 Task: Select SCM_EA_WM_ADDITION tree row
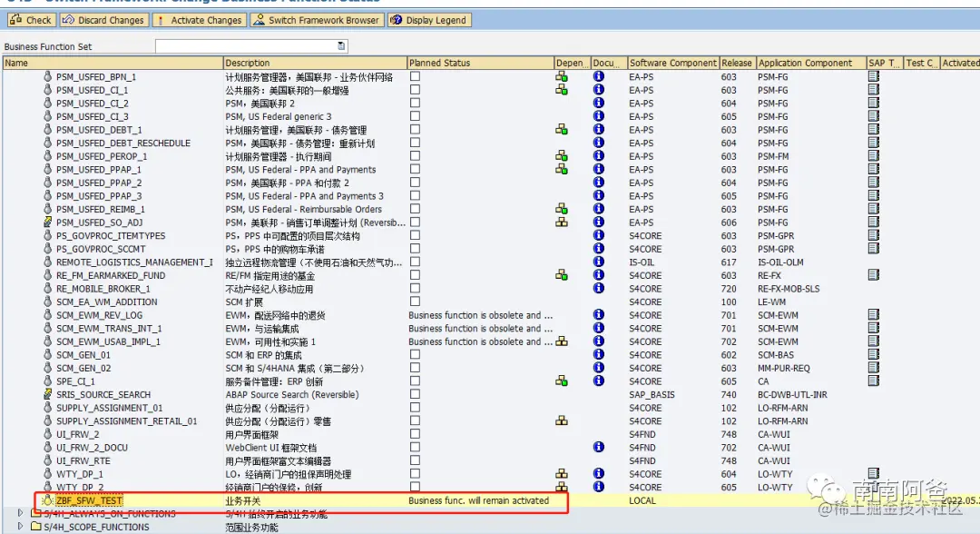pos(107,302)
